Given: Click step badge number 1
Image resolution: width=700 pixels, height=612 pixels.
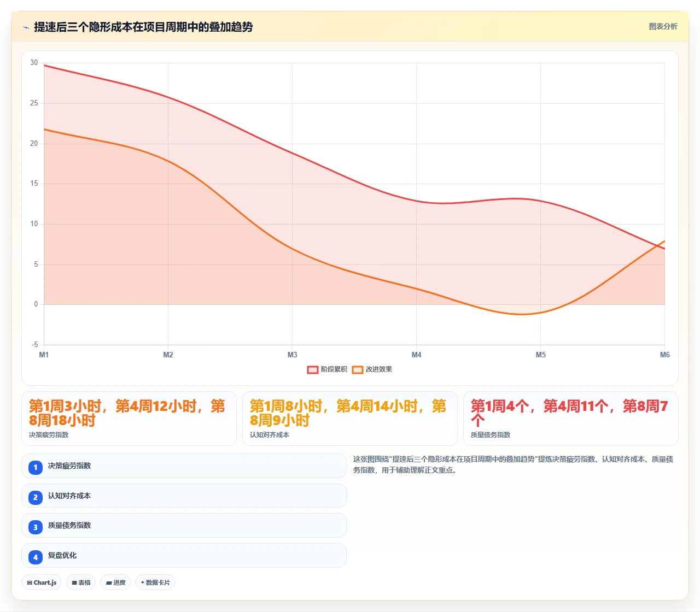Looking at the screenshot, I should 36,467.
